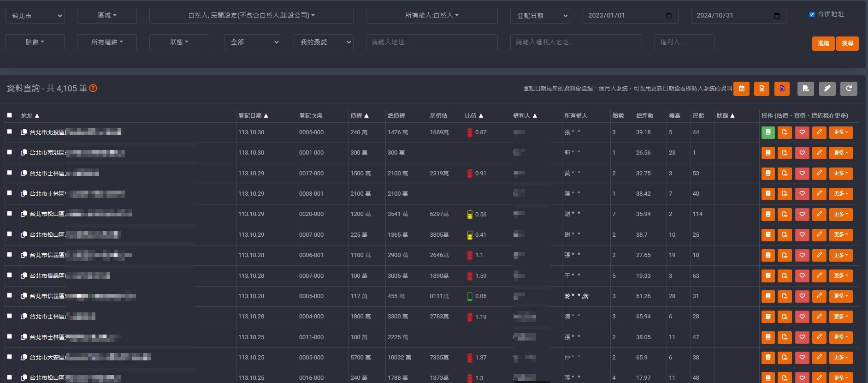The width and height of the screenshot is (868, 383).
Task: Click the 進階 advanced button
Action: point(823,43)
